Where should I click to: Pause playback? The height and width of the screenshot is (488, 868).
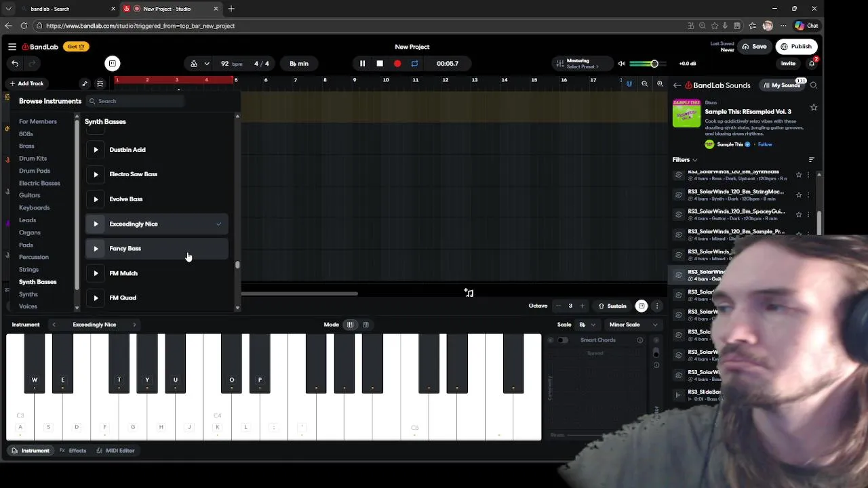click(362, 64)
